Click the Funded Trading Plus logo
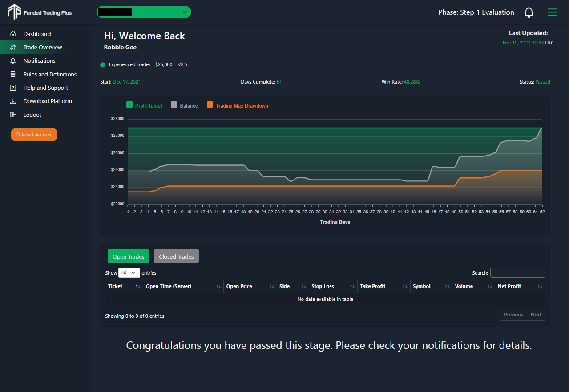The image size is (569, 392). (x=40, y=12)
